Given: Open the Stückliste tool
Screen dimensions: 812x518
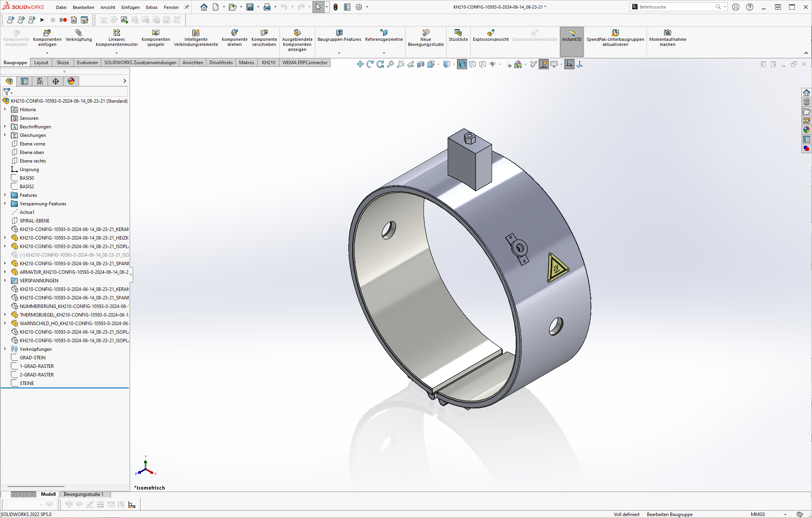Looking at the screenshot, I should pyautogui.click(x=458, y=33).
